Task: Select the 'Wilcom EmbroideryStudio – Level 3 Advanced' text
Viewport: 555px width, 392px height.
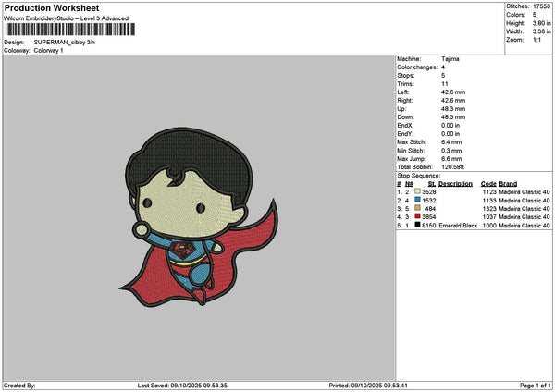Action: click(67, 18)
